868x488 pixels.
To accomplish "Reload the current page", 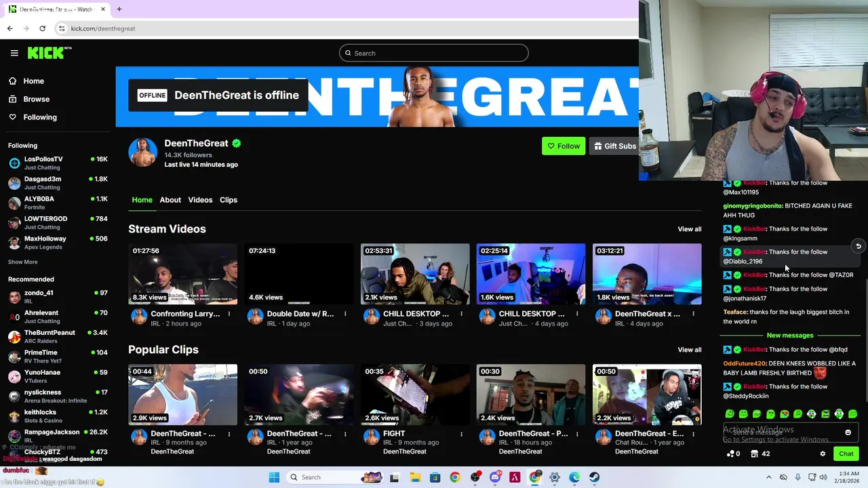I will 42,28.
